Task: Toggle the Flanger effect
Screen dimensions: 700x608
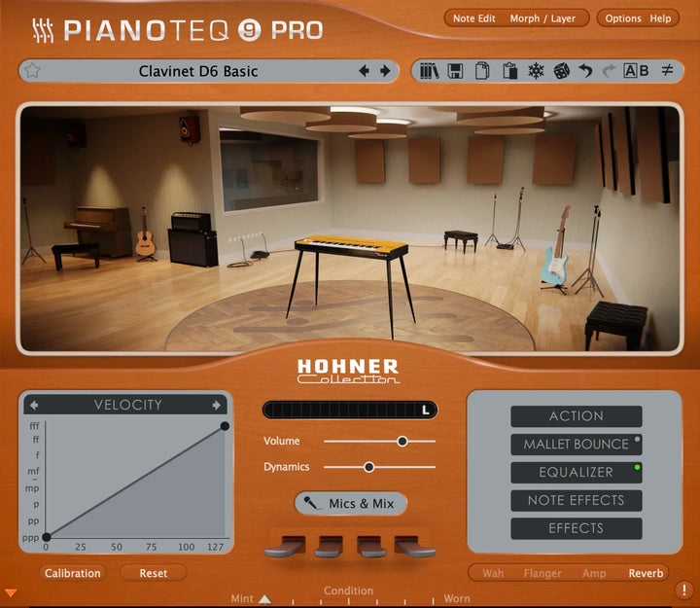Action: tap(542, 573)
